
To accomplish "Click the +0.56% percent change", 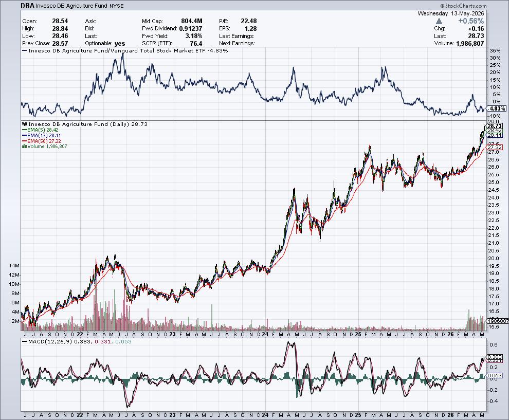I will pos(471,21).
